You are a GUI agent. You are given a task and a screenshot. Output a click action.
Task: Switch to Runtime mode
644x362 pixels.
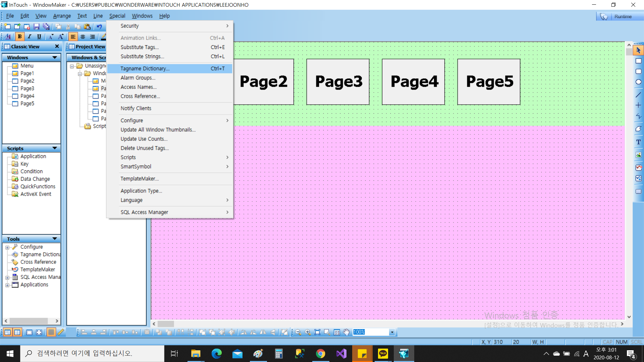pos(620,16)
